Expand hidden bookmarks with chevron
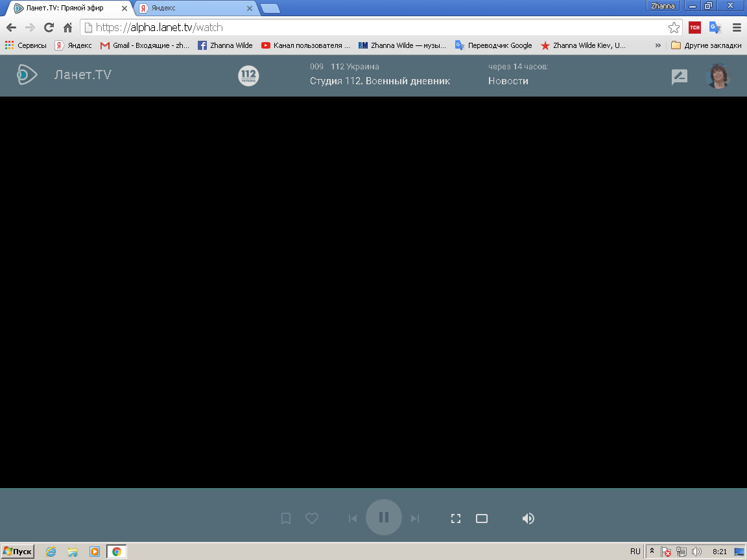The height and width of the screenshot is (560, 747). 658,45
